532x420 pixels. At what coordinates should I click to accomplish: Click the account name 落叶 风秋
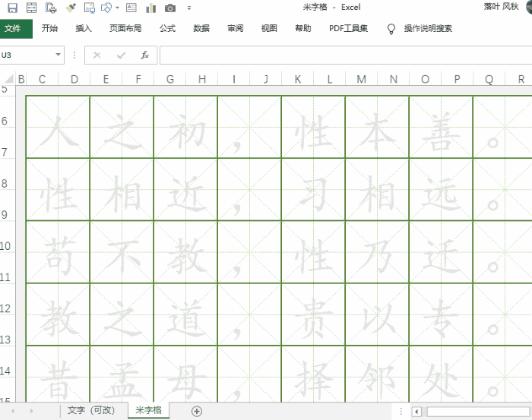pos(501,7)
